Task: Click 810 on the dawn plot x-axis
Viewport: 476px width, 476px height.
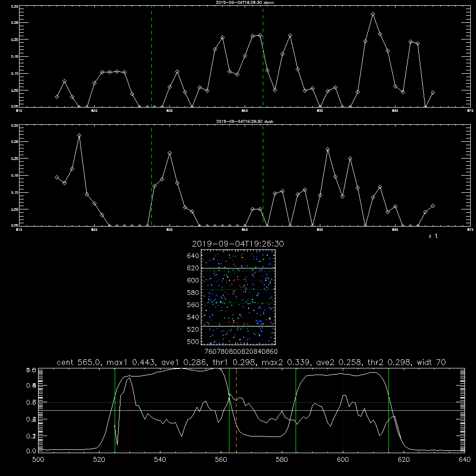Action: pos(19,111)
